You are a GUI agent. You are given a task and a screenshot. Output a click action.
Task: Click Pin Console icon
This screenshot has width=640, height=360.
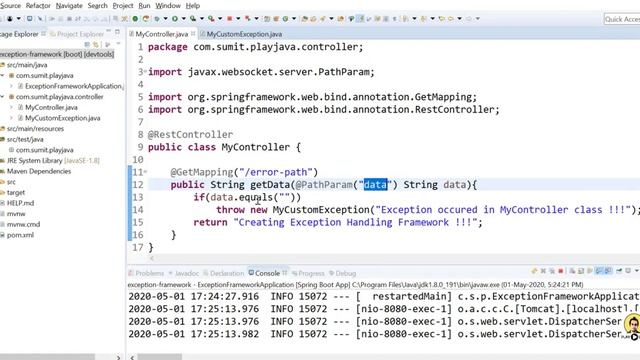pos(619,271)
